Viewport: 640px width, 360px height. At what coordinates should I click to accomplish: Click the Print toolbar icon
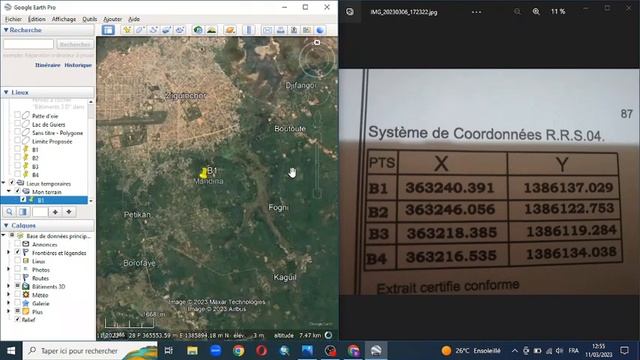click(x=280, y=30)
